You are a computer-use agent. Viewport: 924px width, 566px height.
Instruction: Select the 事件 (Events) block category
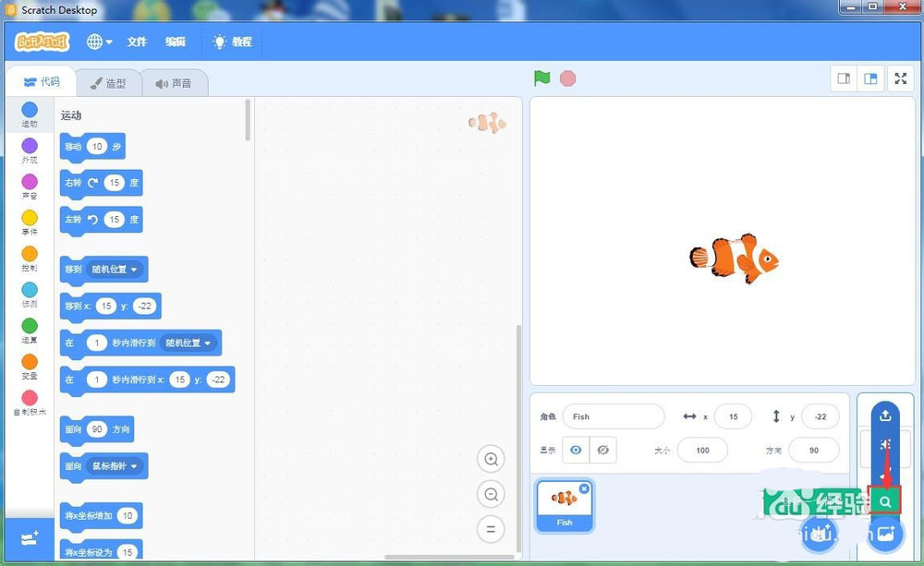[x=28, y=222]
